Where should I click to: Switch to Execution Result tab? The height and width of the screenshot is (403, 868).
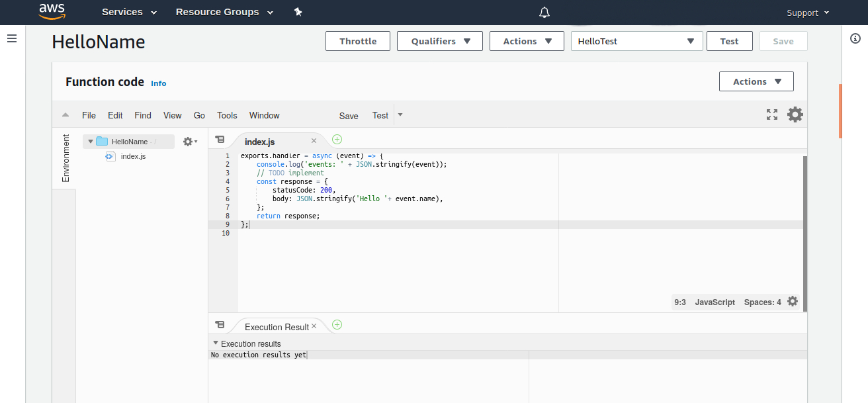pyautogui.click(x=277, y=327)
